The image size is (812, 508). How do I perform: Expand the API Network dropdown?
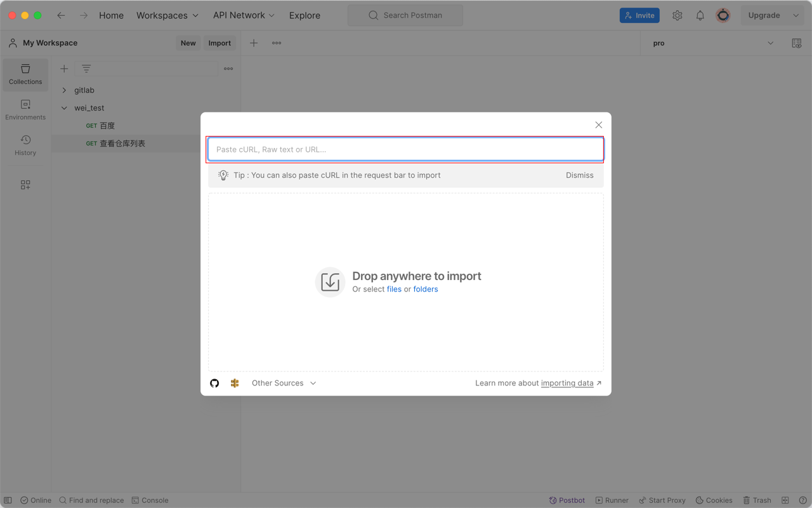tap(244, 15)
